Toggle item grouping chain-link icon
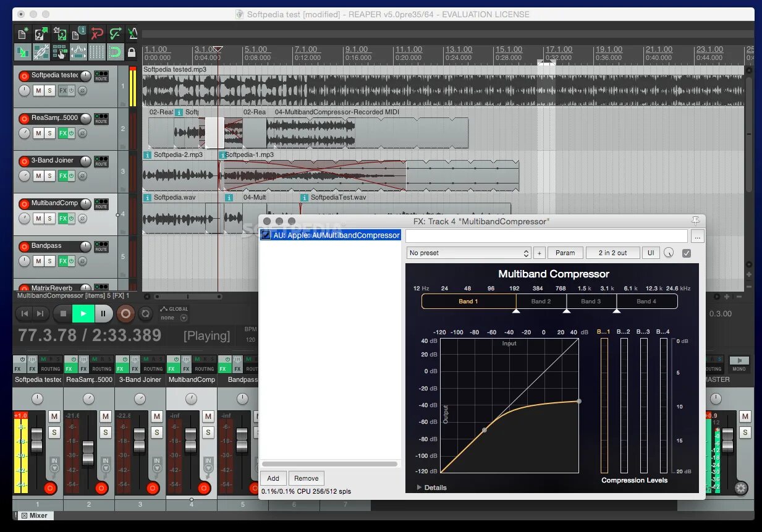 pos(41,52)
